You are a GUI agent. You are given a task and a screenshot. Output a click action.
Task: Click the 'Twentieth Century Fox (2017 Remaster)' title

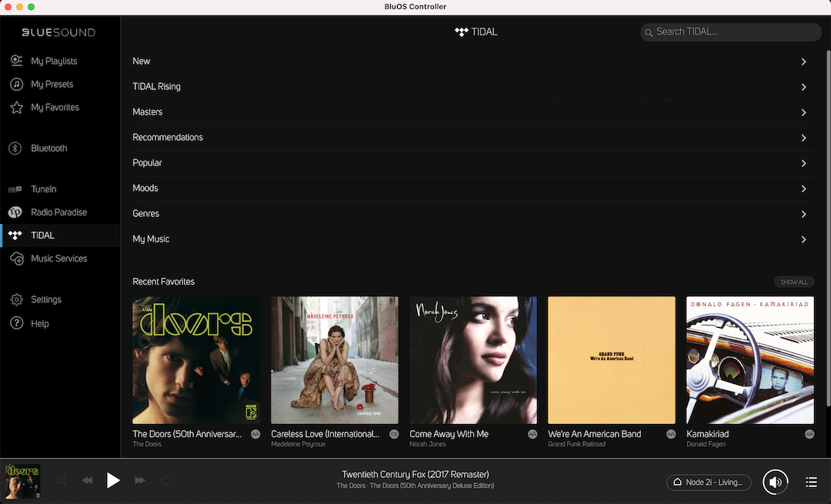pos(415,474)
